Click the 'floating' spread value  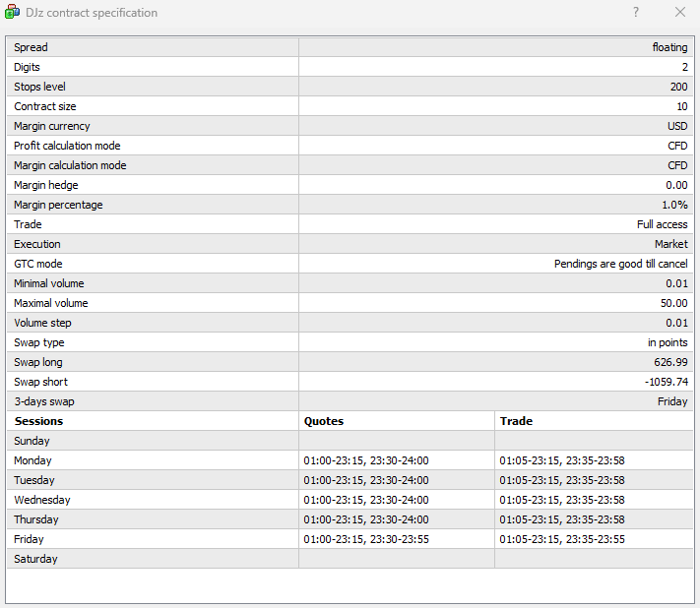coord(669,47)
